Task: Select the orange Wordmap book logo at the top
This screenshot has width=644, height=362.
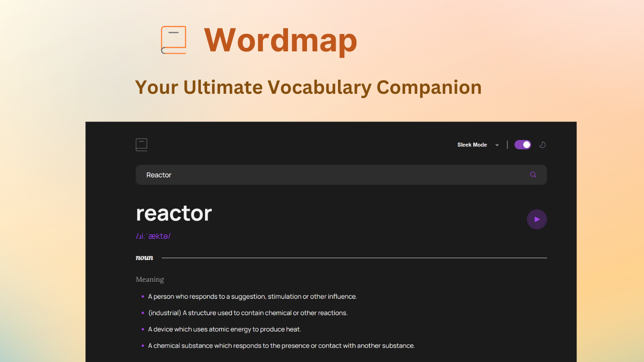Action: pyautogui.click(x=174, y=40)
